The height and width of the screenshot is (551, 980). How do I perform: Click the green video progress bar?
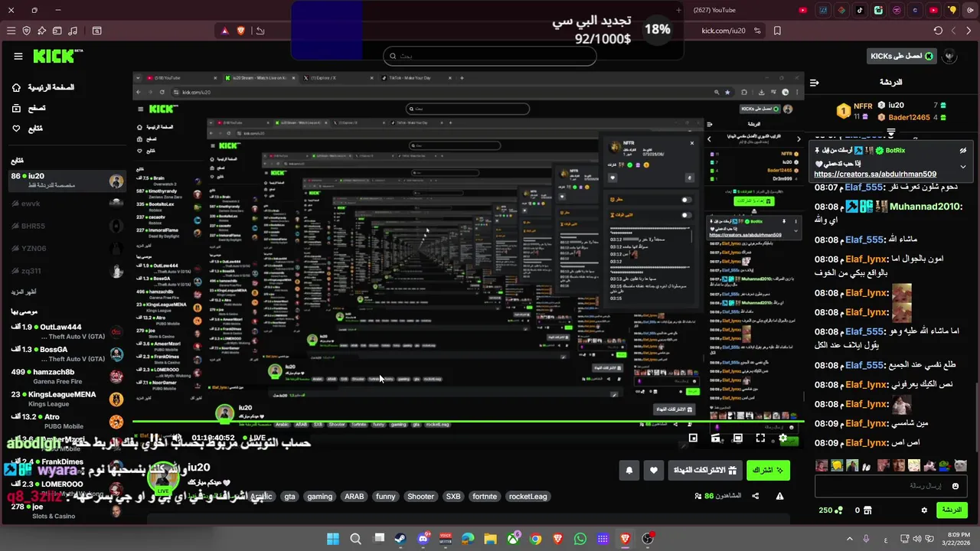point(467,421)
